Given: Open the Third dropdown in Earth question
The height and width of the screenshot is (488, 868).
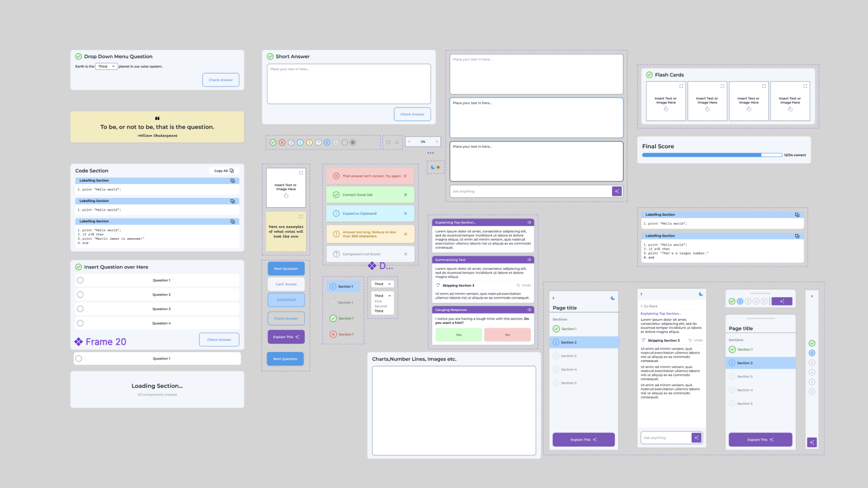Looking at the screenshot, I should pyautogui.click(x=107, y=66).
